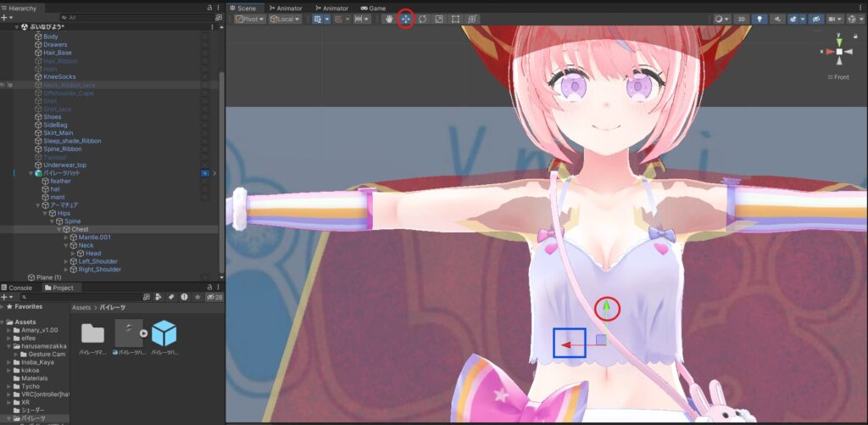Select the Hand view tool

[x=389, y=19]
